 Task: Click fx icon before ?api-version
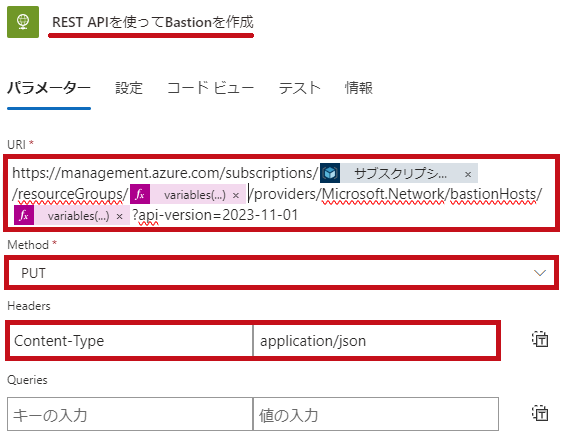pos(24,215)
